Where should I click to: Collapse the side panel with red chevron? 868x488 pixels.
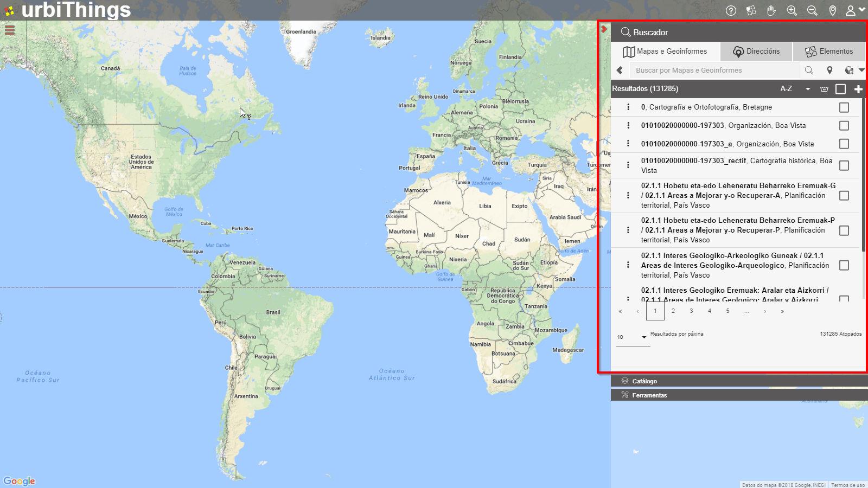click(604, 29)
